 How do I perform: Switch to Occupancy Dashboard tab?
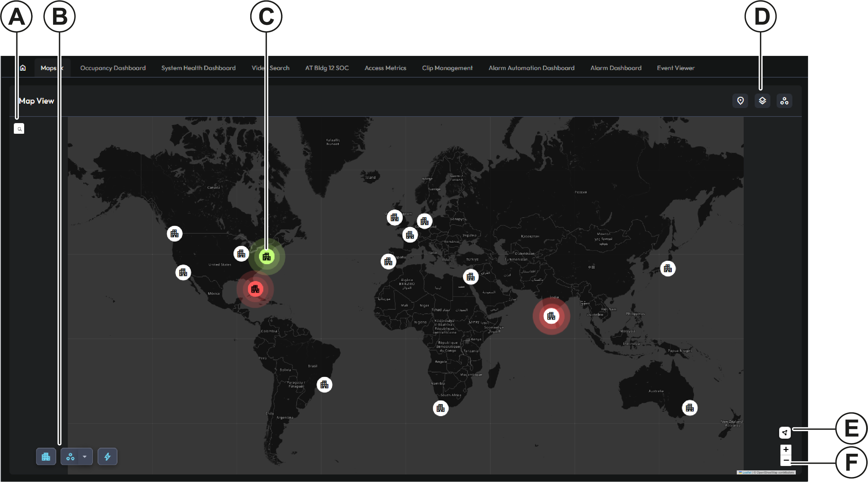(113, 68)
